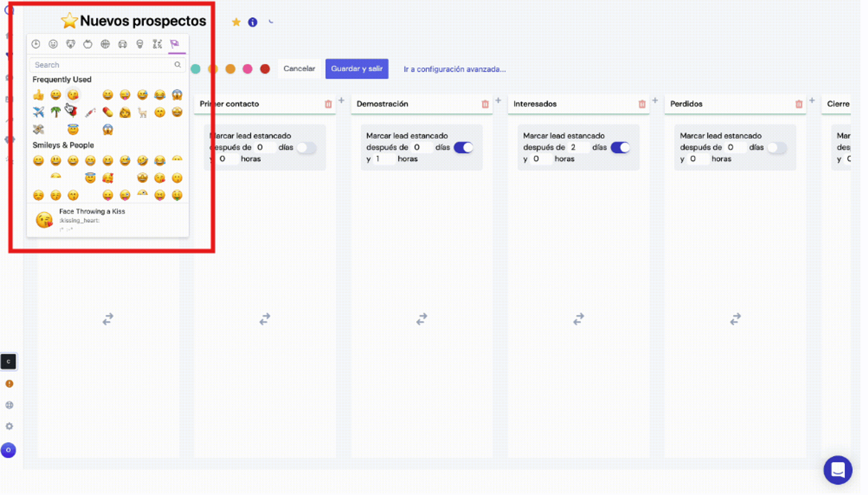Delete the Primer contacto column

click(x=328, y=104)
